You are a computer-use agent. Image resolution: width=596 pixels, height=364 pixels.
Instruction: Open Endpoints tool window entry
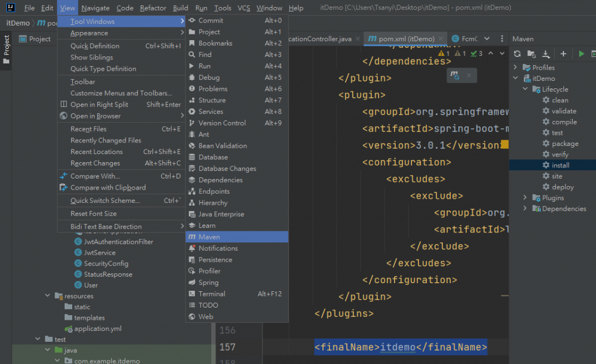click(x=236, y=191)
